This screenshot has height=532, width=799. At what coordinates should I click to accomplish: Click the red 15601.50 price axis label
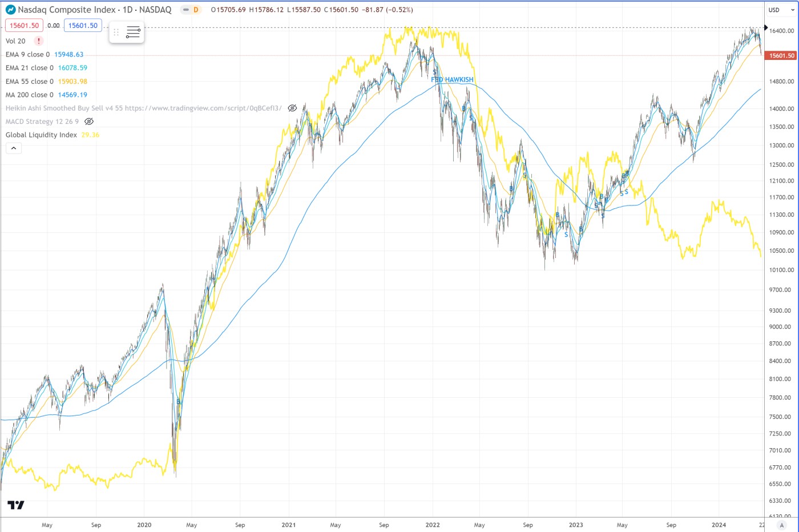coord(781,55)
